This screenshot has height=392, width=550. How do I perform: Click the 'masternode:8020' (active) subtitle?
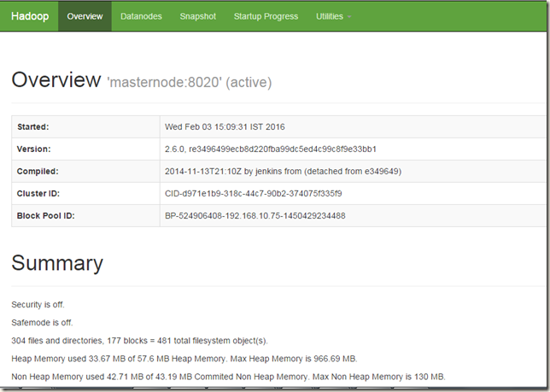click(x=190, y=82)
